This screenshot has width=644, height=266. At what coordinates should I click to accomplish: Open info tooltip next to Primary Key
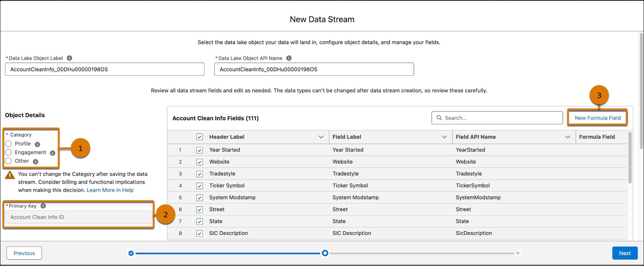[x=43, y=206]
